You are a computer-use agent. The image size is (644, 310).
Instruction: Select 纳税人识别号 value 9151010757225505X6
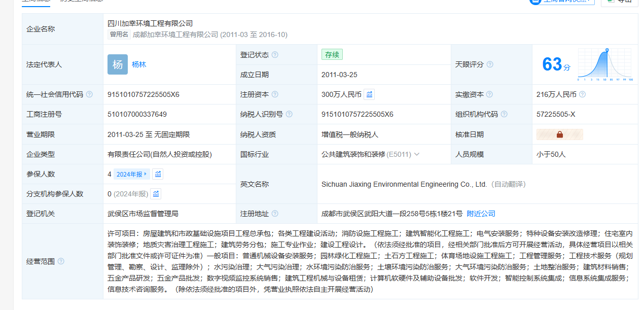[x=357, y=114]
